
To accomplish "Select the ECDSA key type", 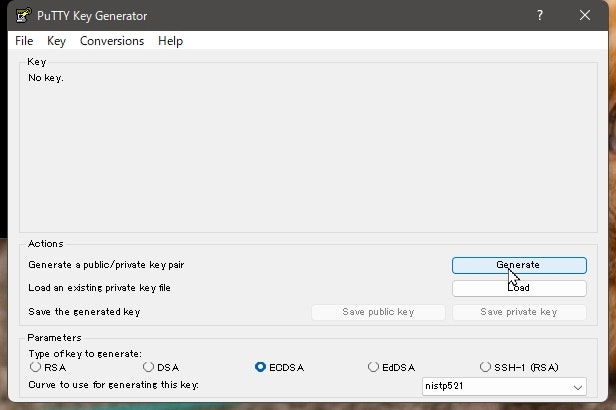I will click(x=279, y=368).
